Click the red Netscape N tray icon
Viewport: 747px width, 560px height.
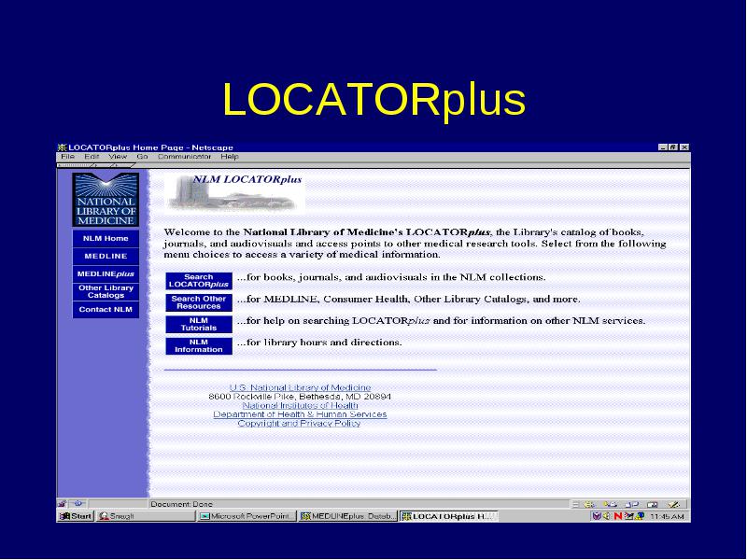tap(618, 516)
